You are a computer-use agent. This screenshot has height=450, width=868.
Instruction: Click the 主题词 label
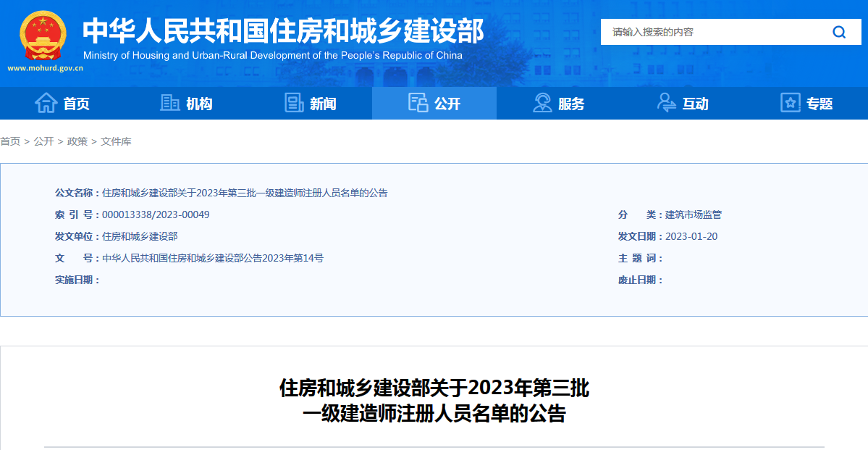click(x=641, y=258)
